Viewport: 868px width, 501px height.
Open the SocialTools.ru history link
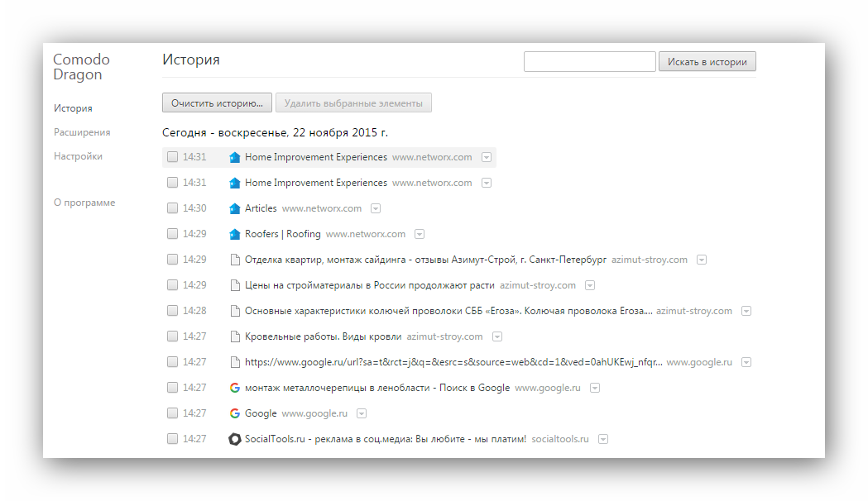click(386, 439)
